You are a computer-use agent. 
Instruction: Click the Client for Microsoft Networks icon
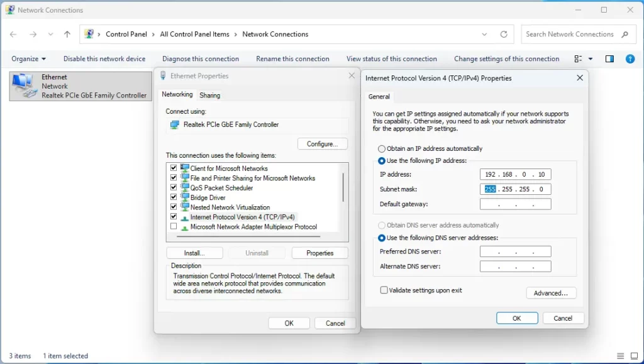[185, 168]
